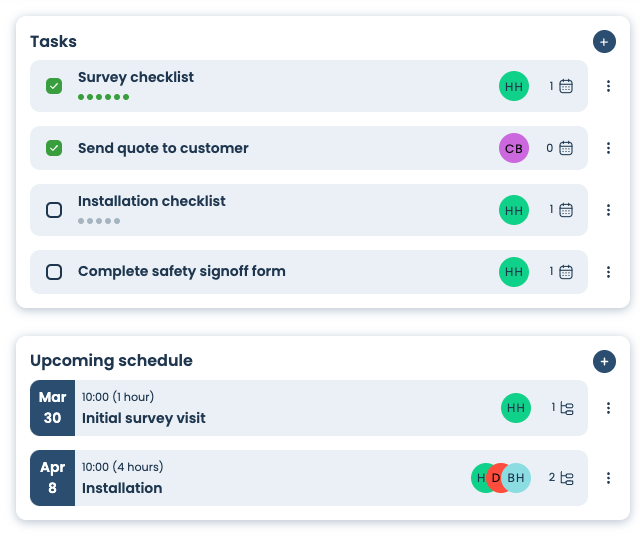Viewport: 640px width, 536px height.
Task: Click linked items icon on Installation event
Action: coord(567,478)
